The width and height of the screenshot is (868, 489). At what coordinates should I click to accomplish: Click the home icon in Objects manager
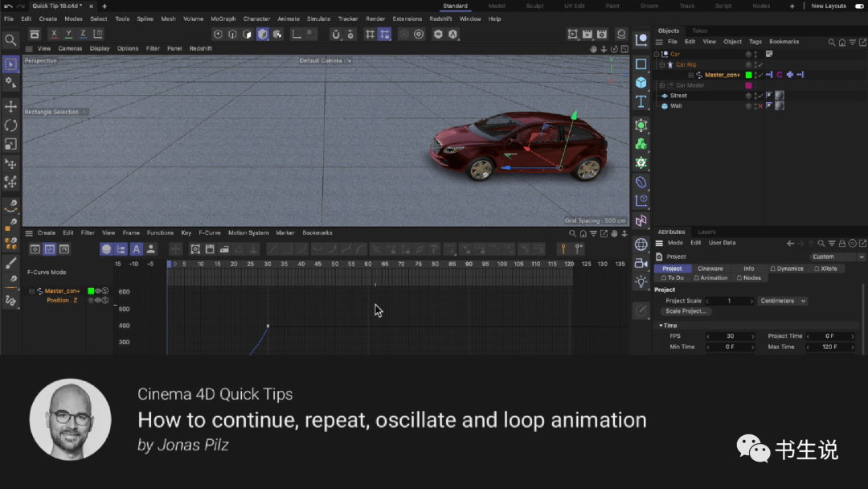tap(842, 42)
